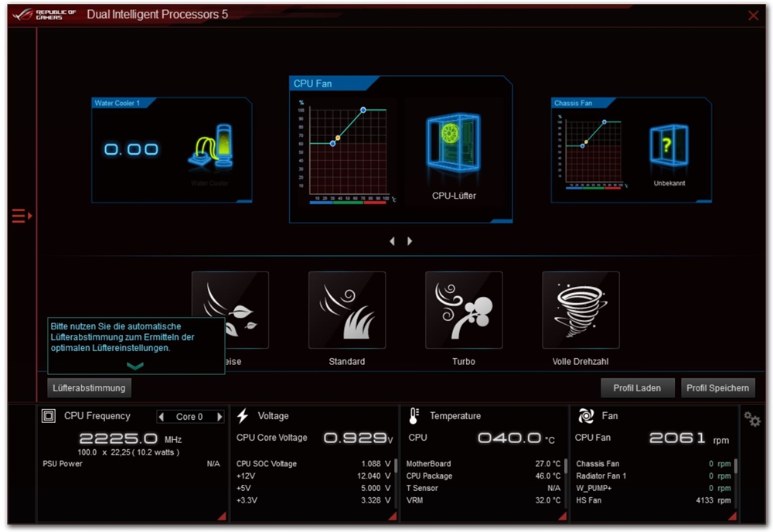Click the VRM 32.0 °C row
Screen dimensions: 773x532
coord(483,500)
